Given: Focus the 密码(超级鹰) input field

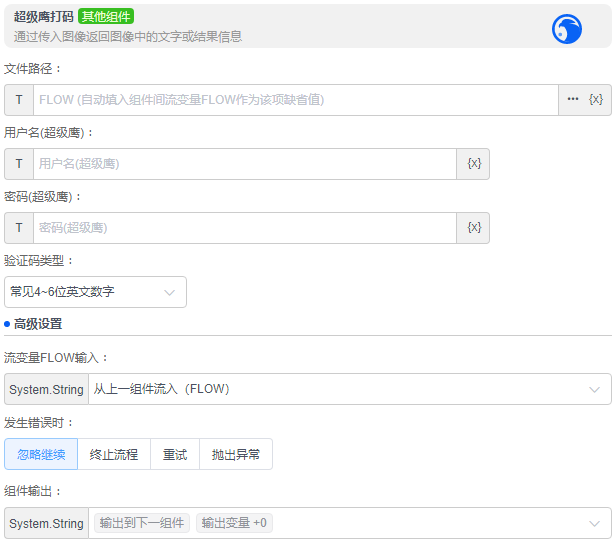Looking at the screenshot, I should pyautogui.click(x=245, y=228).
